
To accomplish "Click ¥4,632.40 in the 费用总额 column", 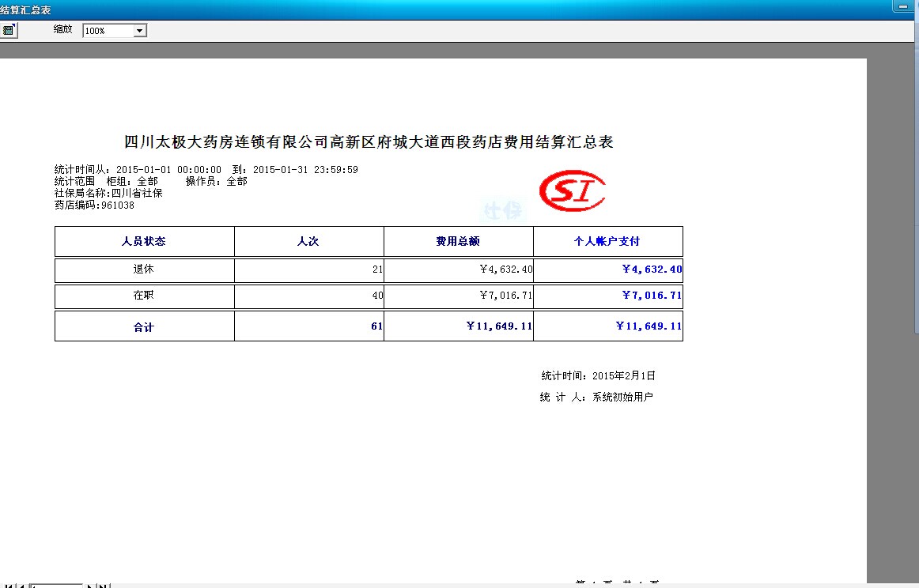I will (506, 269).
